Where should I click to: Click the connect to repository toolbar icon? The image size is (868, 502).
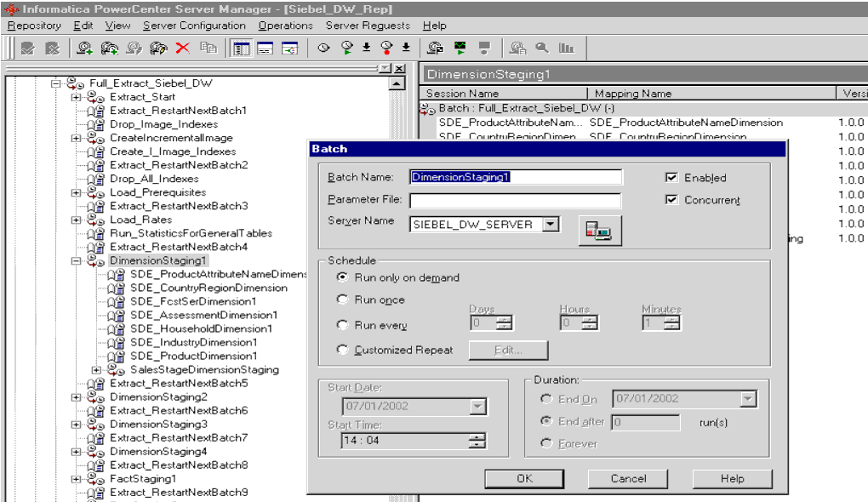point(28,48)
